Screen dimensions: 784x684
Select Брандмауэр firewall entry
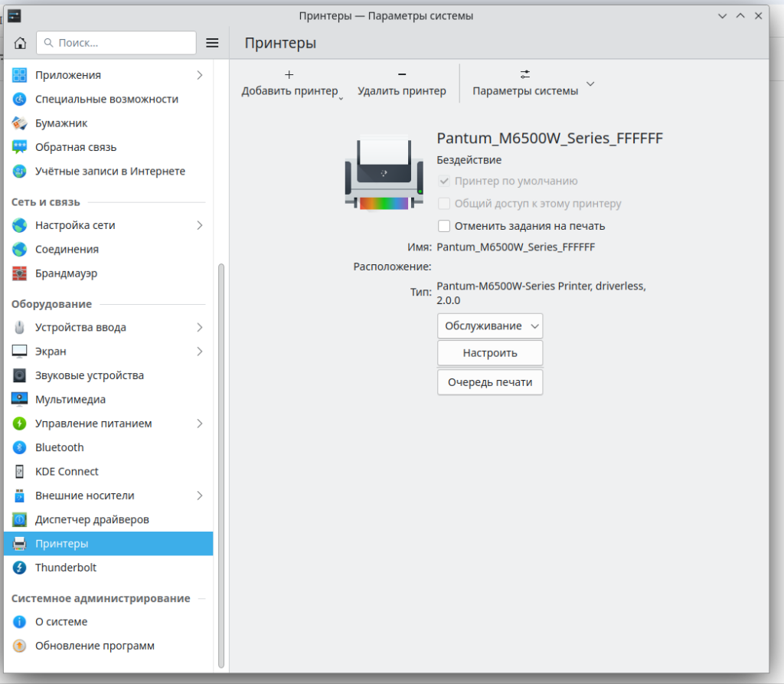[x=66, y=273]
